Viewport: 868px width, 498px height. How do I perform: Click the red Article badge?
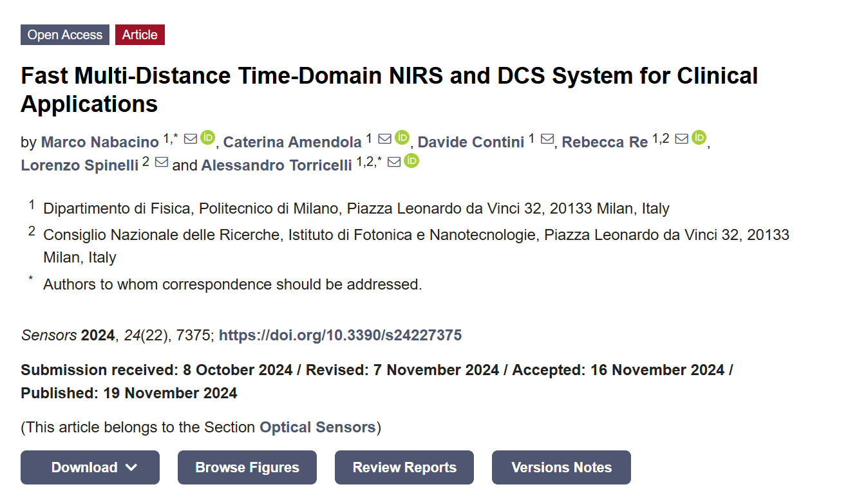[x=140, y=35]
